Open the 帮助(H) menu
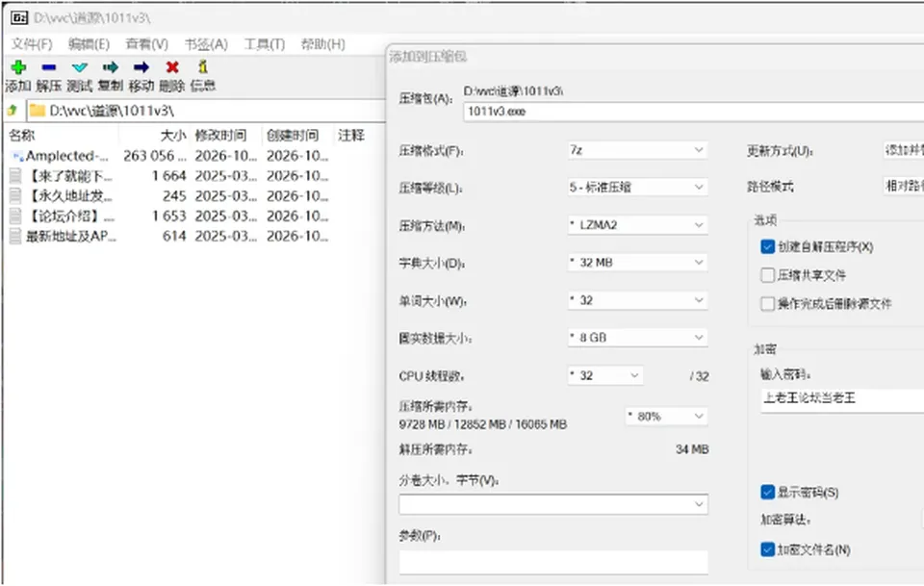 click(x=323, y=44)
